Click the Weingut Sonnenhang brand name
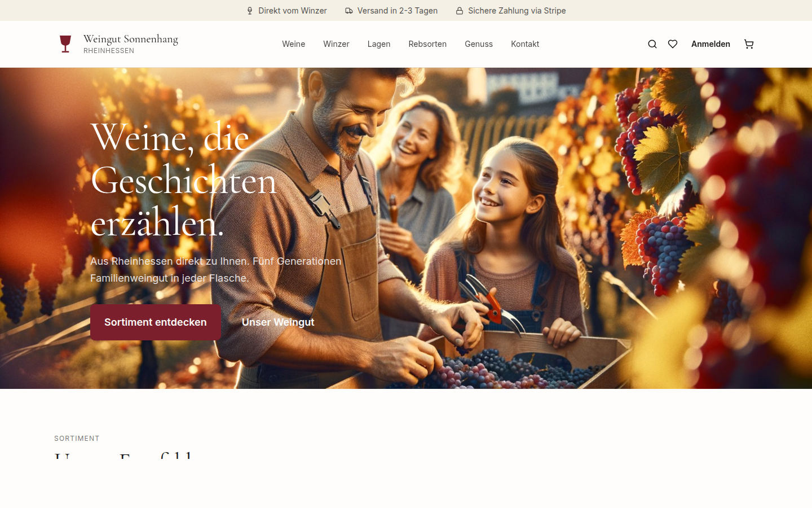Viewport: 812px width, 508px height. [131, 39]
